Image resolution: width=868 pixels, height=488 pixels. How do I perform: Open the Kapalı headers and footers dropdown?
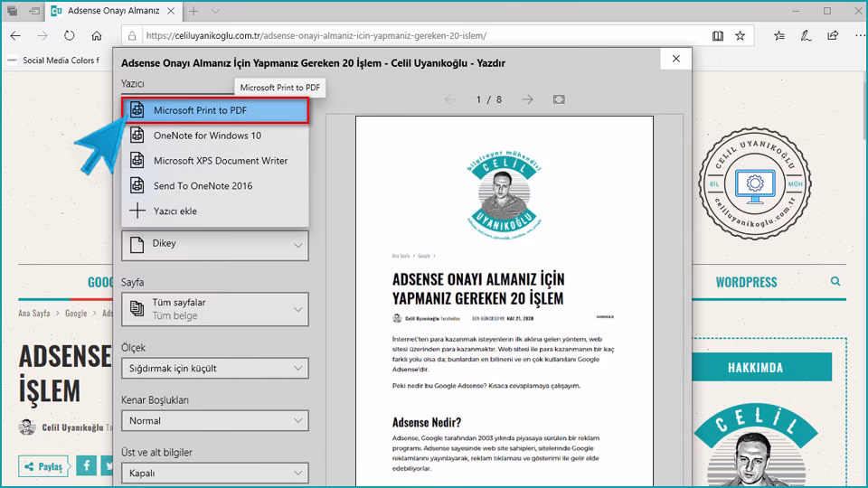pos(215,474)
